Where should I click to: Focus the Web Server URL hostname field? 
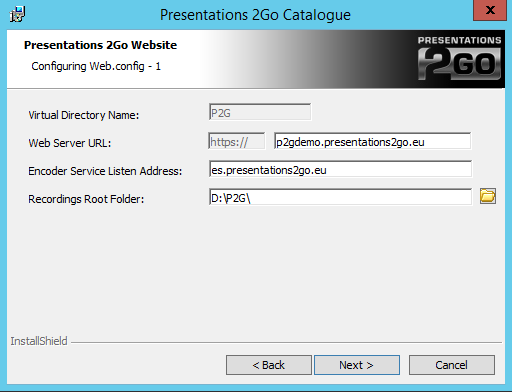tap(373, 141)
